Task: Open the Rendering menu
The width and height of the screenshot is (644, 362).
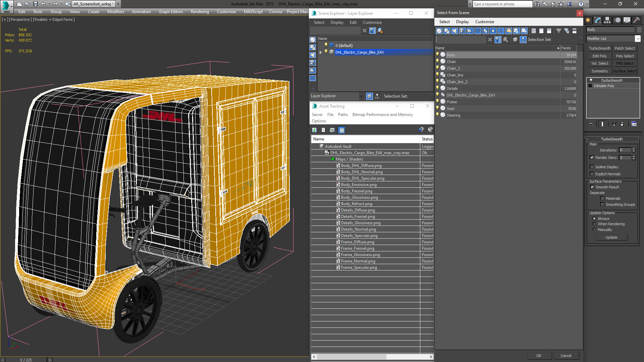Action: pyautogui.click(x=200, y=12)
